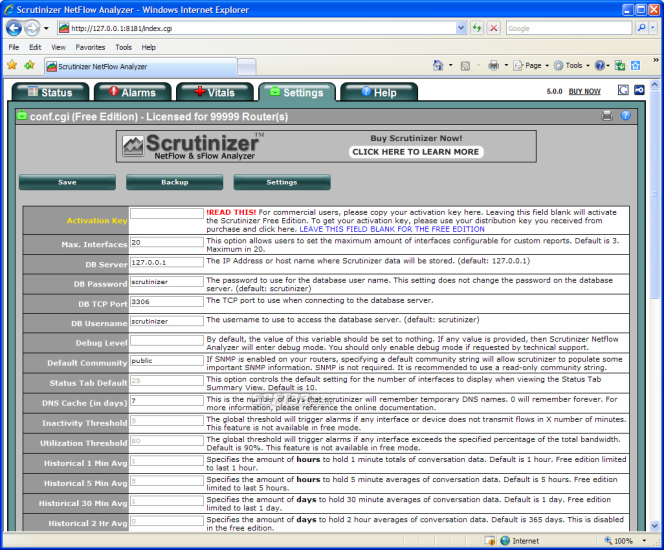Open the Help menu
664x550 pixels.
coord(149,47)
